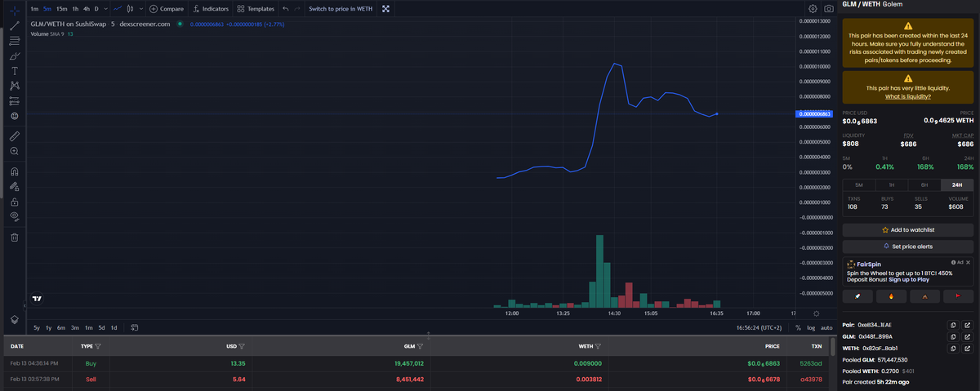This screenshot has width=980, height=391.
Task: Close the FairSpin ad
Action: 969,262
